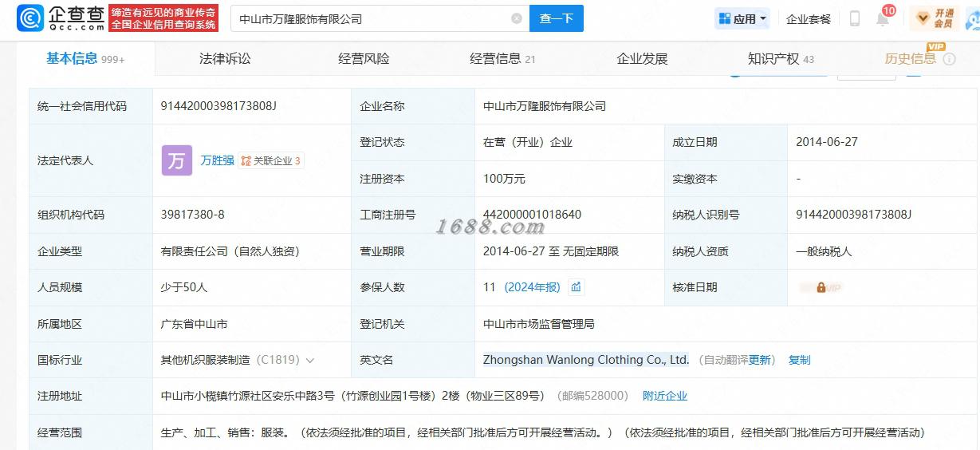Switch to the 法律诉讼 tab
Image resolution: width=980 pixels, height=450 pixels.
coord(225,58)
